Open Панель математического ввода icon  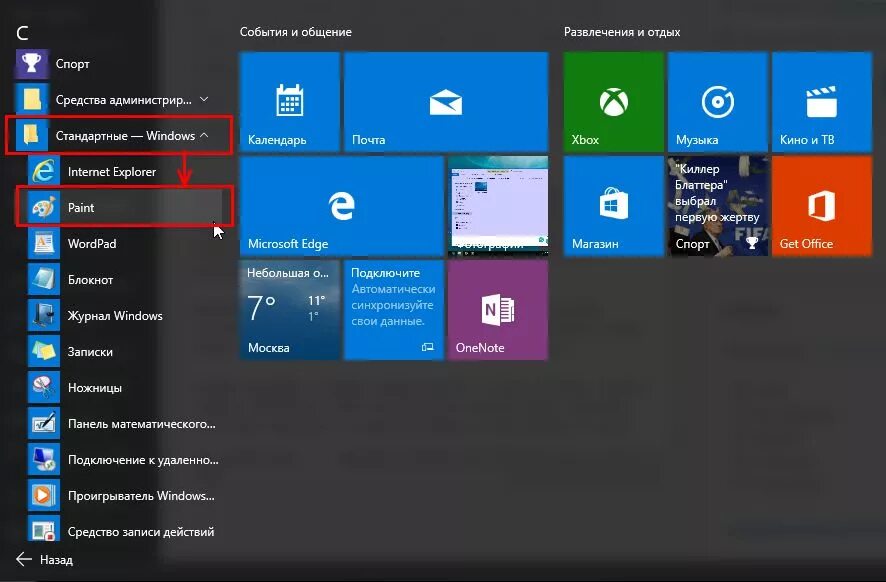click(44, 424)
